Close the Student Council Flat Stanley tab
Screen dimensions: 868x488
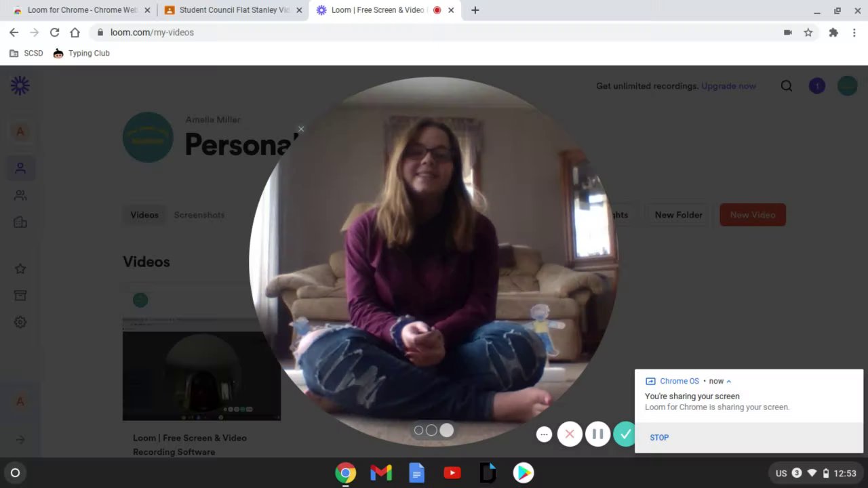[299, 10]
